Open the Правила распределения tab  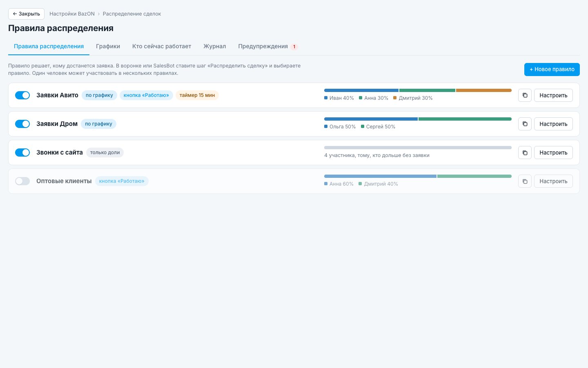pyautogui.click(x=49, y=46)
